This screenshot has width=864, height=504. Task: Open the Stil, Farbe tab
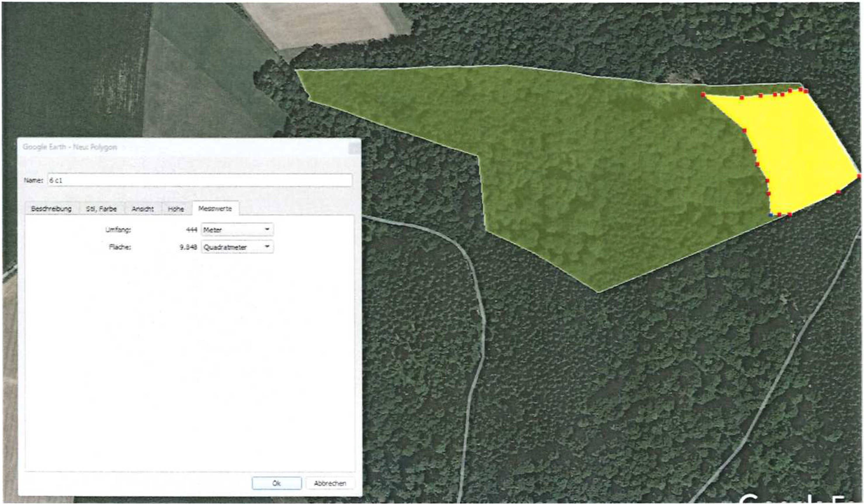click(x=101, y=209)
